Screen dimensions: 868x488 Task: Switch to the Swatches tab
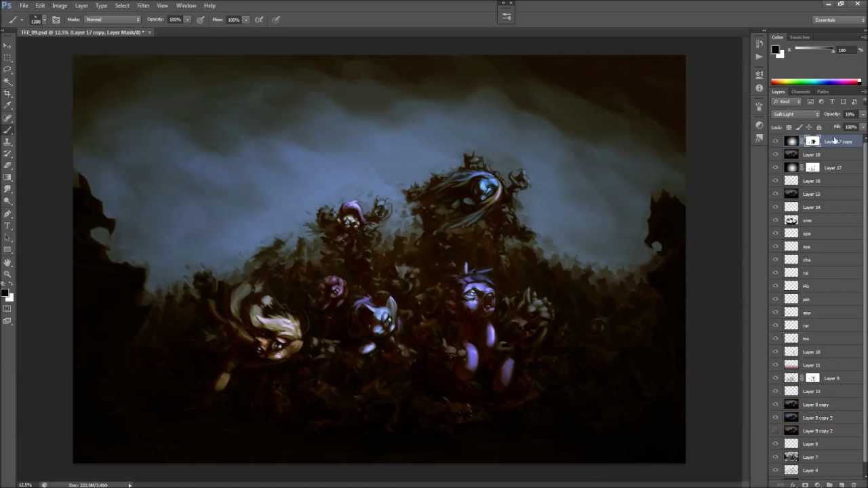800,37
